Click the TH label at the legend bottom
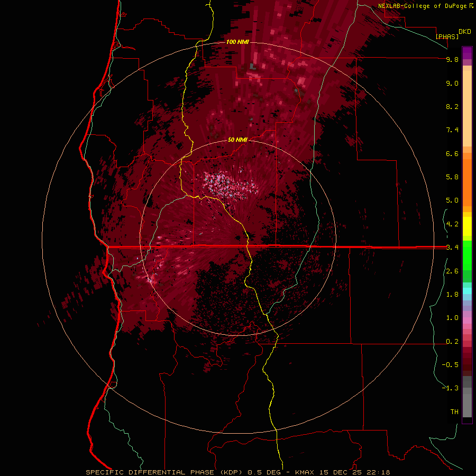 coord(454,412)
